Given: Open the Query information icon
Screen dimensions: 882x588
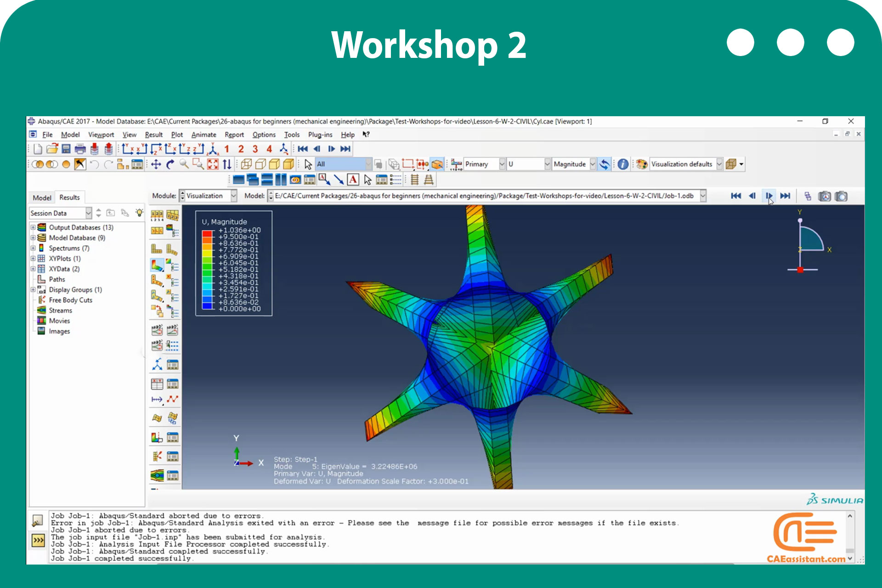Looking at the screenshot, I should coord(623,164).
